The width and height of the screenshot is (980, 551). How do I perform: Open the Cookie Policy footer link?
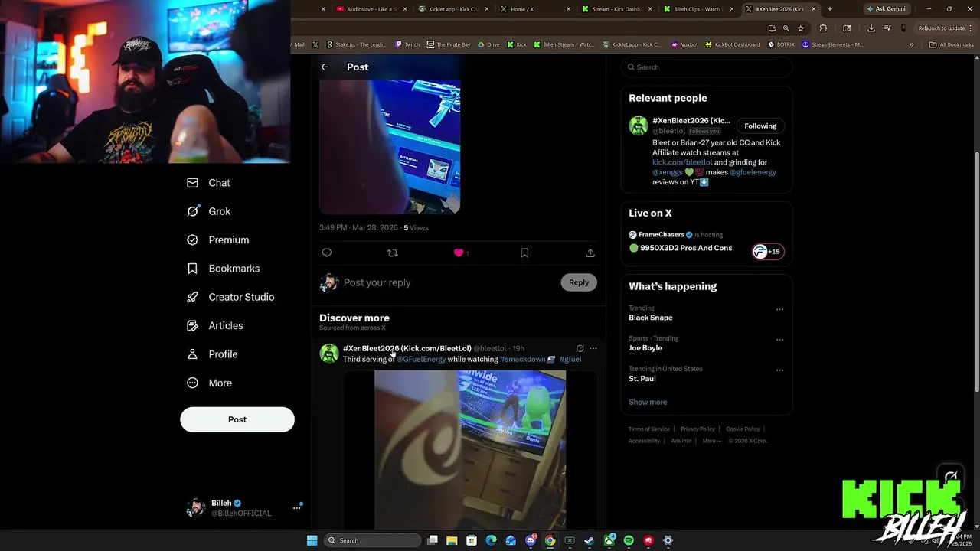(743, 429)
